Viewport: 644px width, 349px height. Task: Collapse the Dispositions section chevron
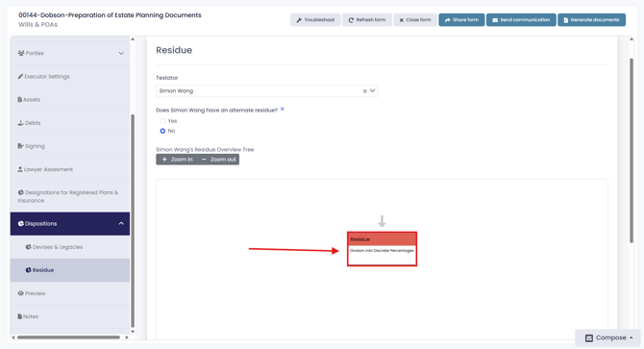[121, 224]
